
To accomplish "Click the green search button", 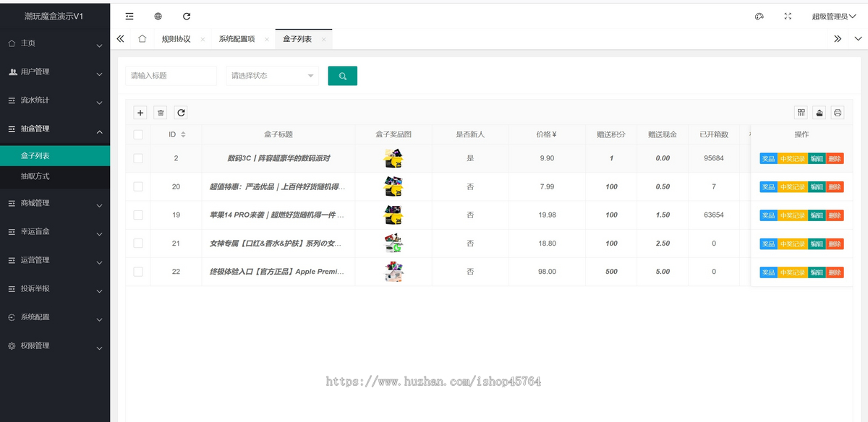I will tap(342, 76).
